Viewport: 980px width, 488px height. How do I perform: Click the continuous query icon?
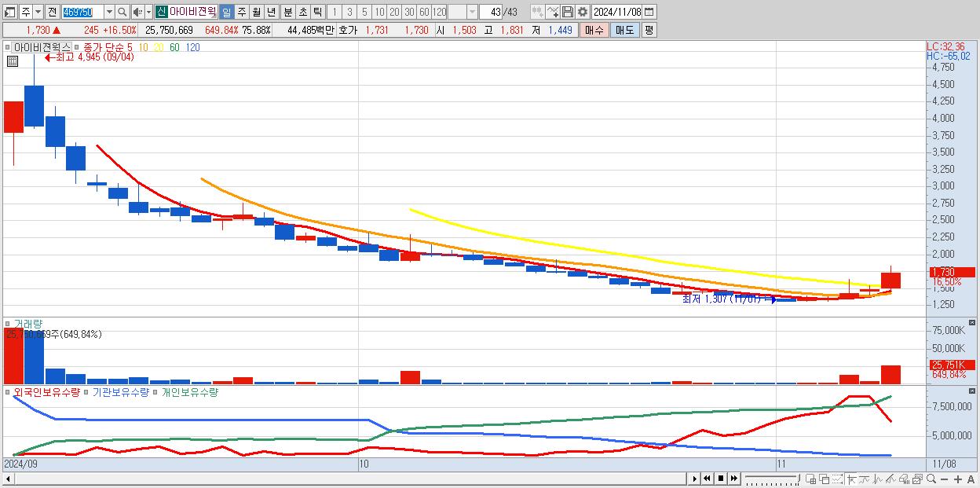pyautogui.click(x=538, y=12)
